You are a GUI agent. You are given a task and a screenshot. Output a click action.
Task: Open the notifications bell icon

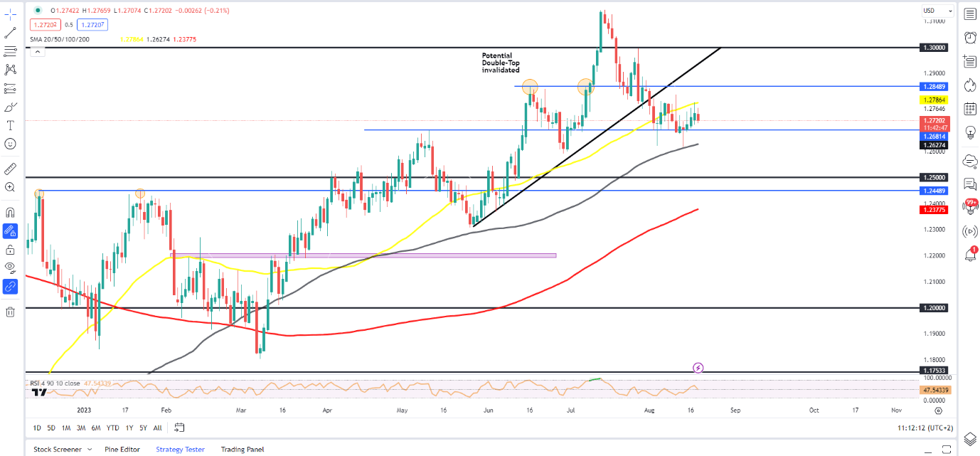(x=970, y=255)
